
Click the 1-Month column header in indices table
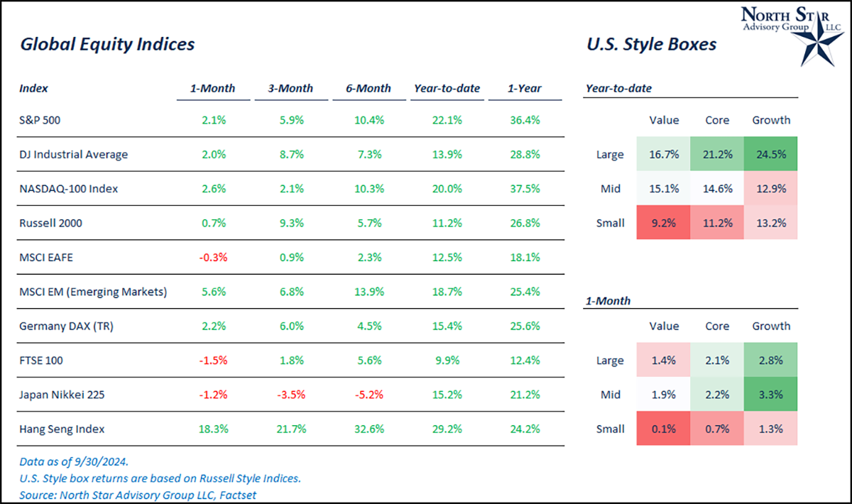point(212,89)
